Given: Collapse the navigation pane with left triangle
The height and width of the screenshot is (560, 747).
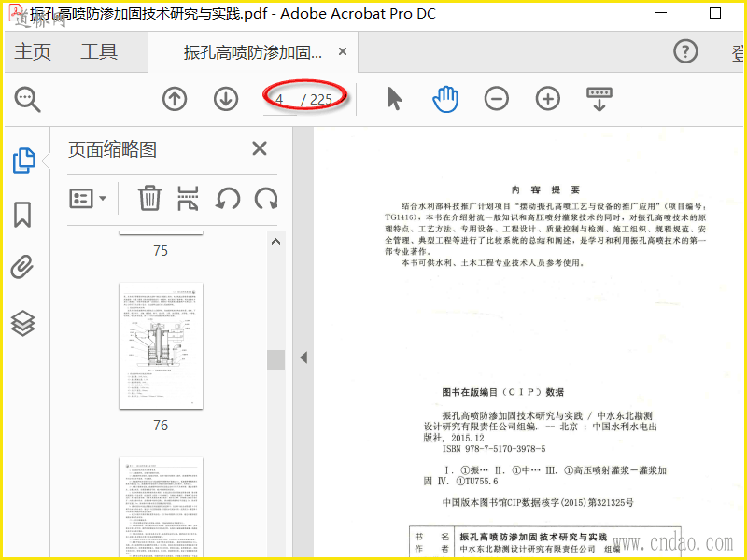Looking at the screenshot, I should pos(303,357).
